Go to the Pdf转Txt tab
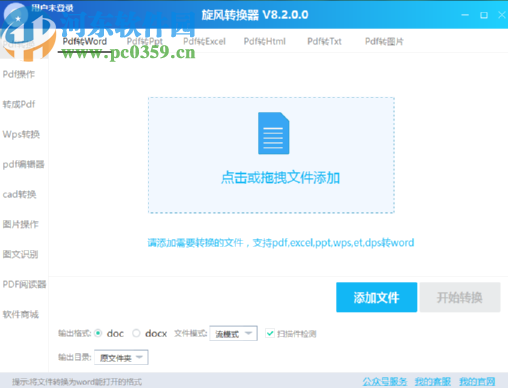This screenshot has height=388, width=508. click(324, 41)
